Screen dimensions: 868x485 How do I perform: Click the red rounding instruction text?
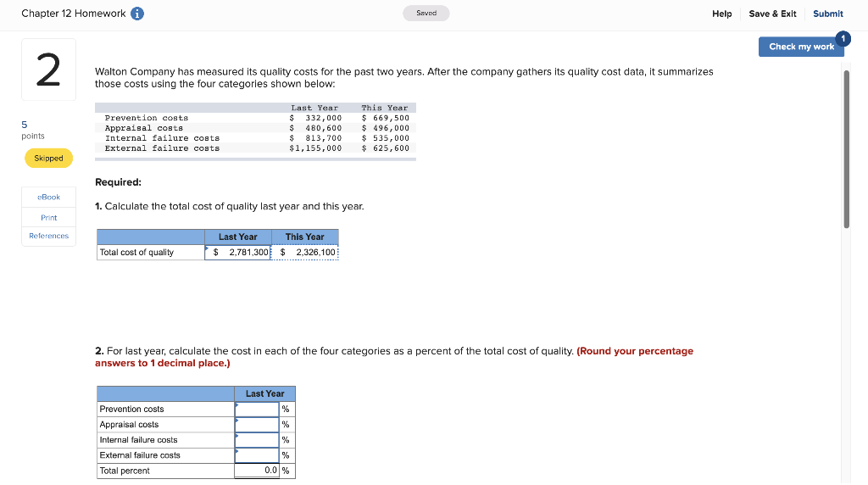(x=393, y=357)
